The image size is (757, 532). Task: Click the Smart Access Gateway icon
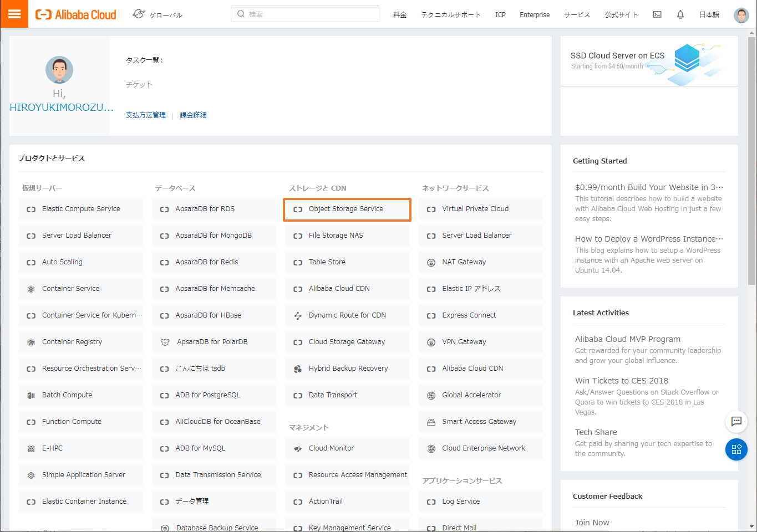pos(431,422)
